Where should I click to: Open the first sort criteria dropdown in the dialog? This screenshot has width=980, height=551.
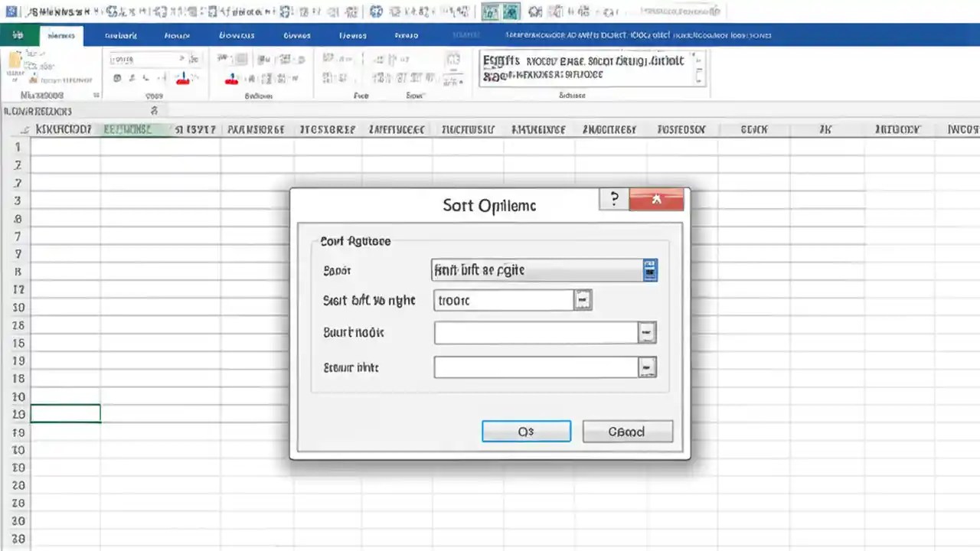tap(583, 300)
